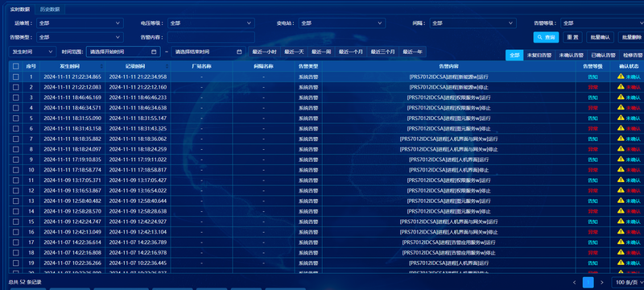Go to next page with right arrow
Image resolution: width=644 pixels, height=290 pixels.
(x=602, y=282)
